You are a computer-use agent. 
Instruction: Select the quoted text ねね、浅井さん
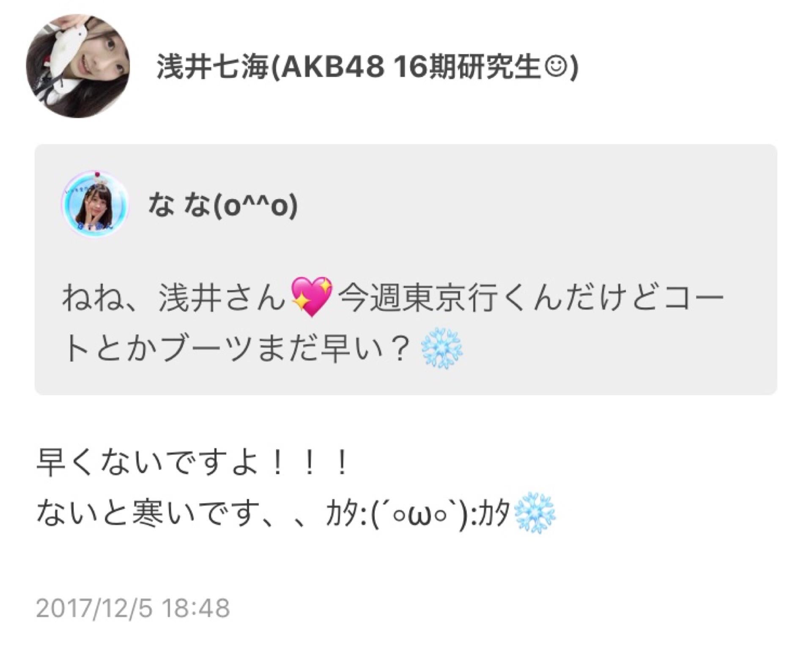click(x=173, y=298)
